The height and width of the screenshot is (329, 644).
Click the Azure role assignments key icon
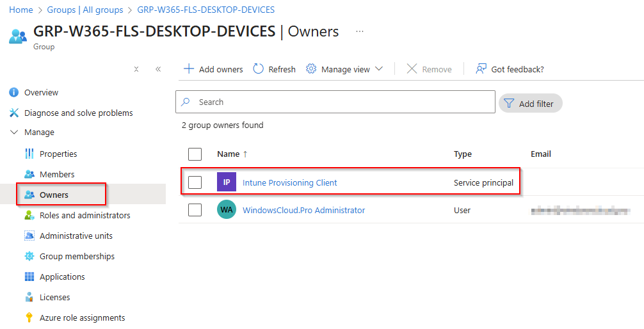29,317
